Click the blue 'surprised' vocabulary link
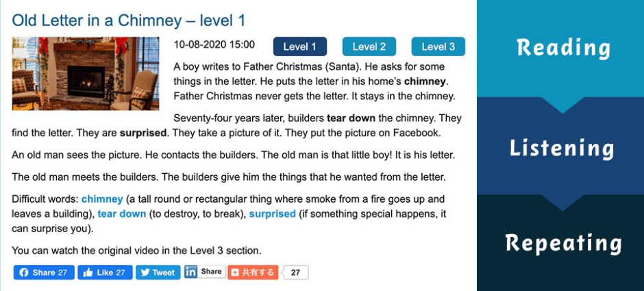 [x=272, y=214]
